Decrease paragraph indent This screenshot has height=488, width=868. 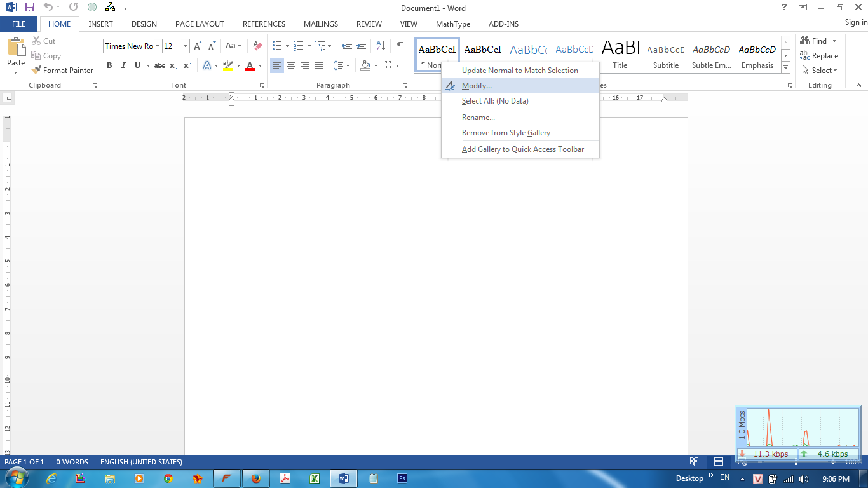347,46
